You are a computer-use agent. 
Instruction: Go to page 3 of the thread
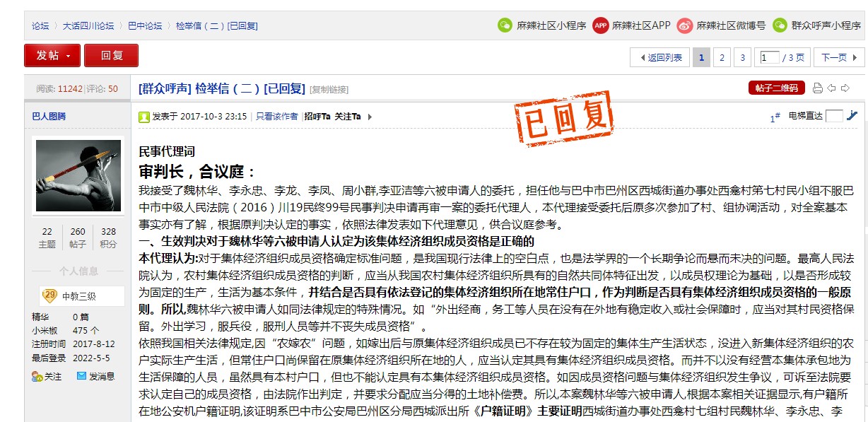pos(742,58)
